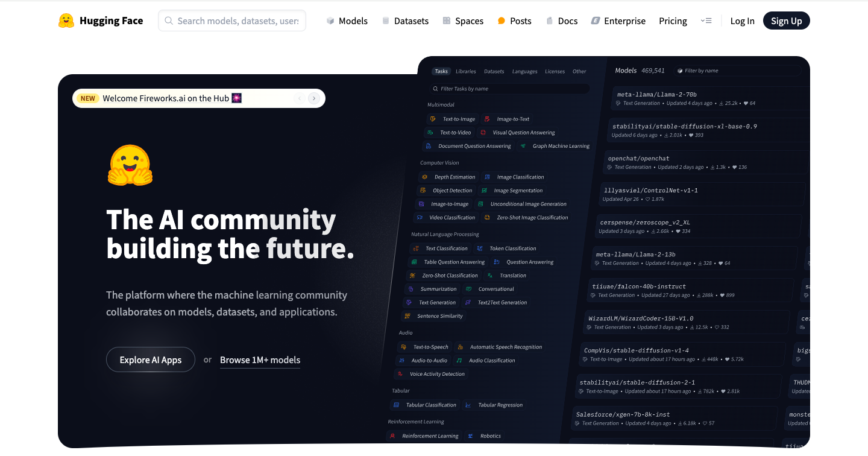Open the Welcome Fireworks.ai announcement link
The width and height of the screenshot is (868, 456).
pyautogui.click(x=172, y=98)
